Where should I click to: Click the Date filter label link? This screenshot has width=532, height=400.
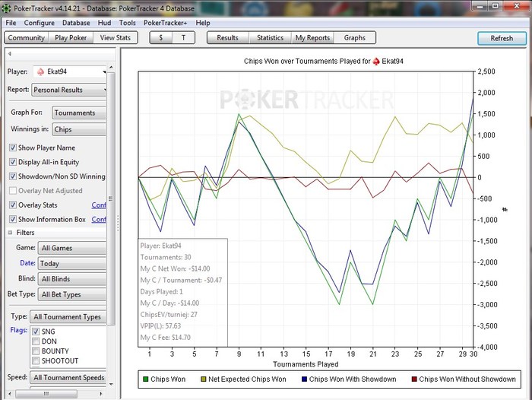27,263
